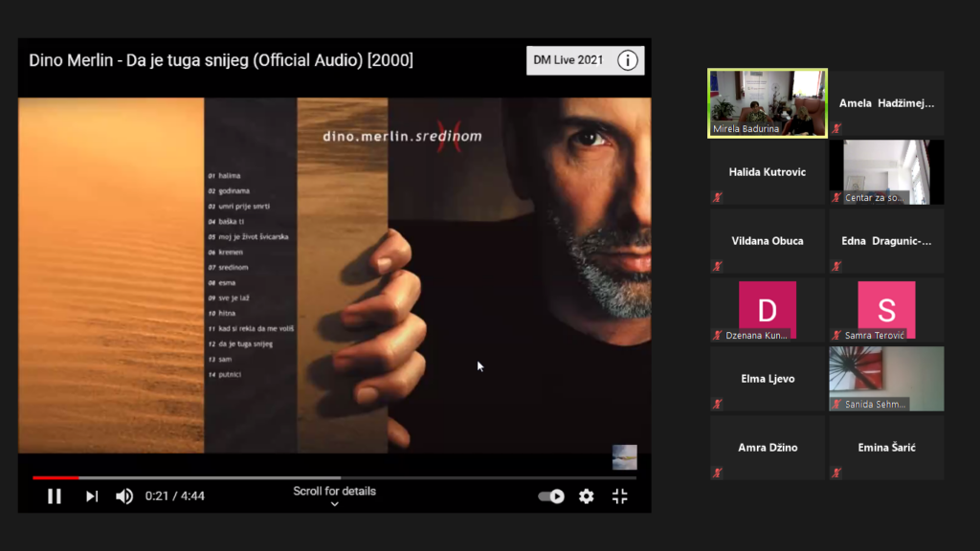The width and height of the screenshot is (980, 551).
Task: Skip to the next video
Action: 92,496
